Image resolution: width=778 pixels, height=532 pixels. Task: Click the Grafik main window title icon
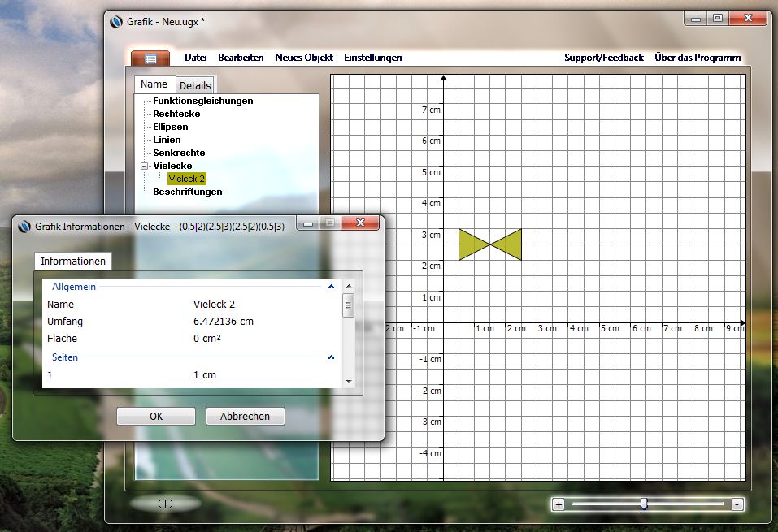pyautogui.click(x=116, y=22)
